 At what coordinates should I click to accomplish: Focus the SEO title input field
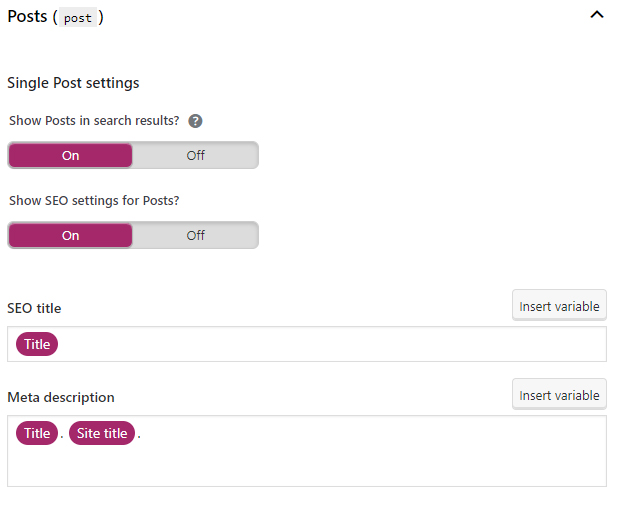(307, 344)
